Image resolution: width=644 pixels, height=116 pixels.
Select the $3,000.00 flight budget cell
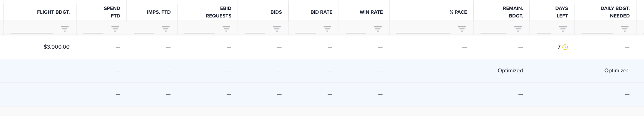56,47
